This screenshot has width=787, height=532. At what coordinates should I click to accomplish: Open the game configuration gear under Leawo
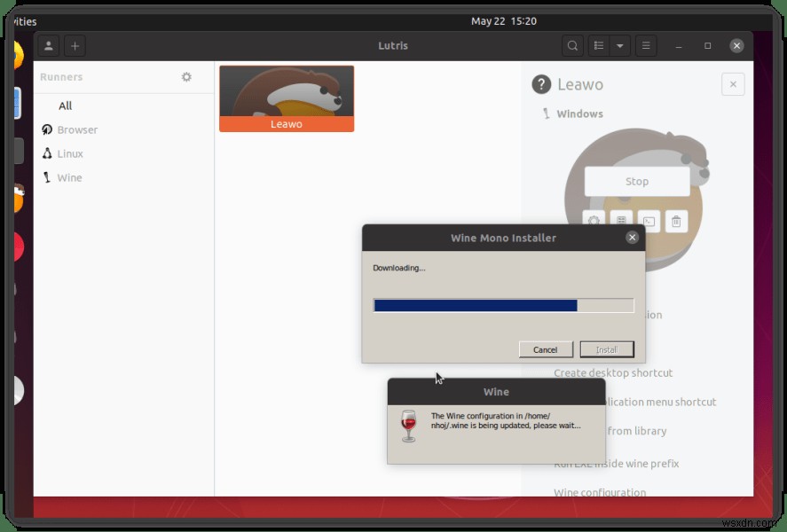593,220
